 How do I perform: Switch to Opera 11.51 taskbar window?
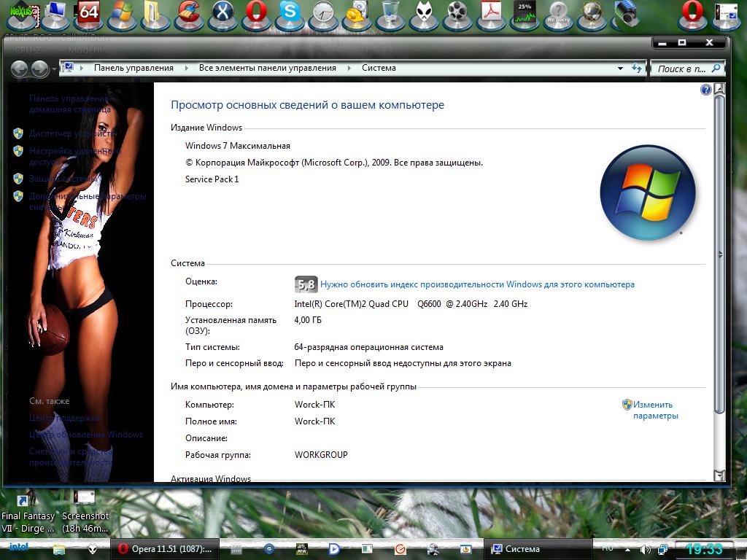[165, 549]
